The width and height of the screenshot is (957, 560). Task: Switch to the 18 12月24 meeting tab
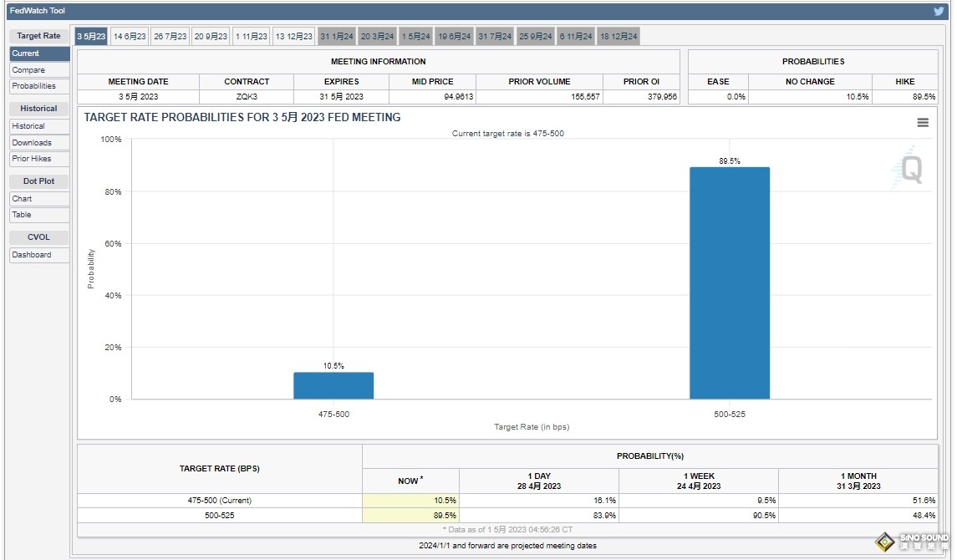click(x=618, y=37)
